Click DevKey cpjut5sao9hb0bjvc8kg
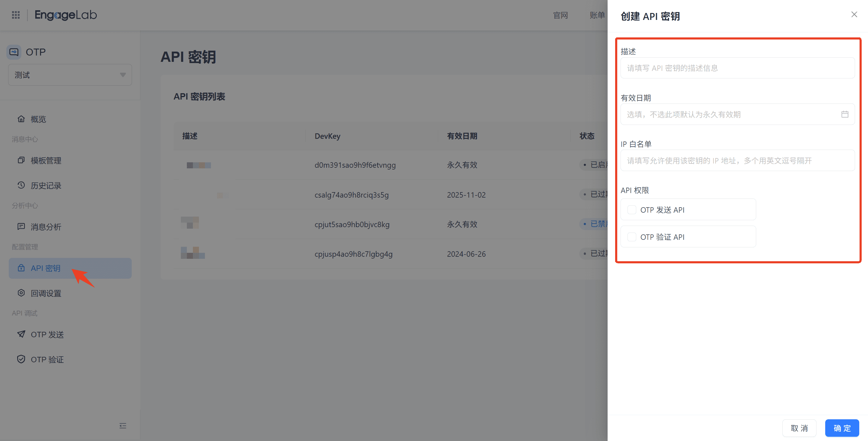 coord(352,224)
